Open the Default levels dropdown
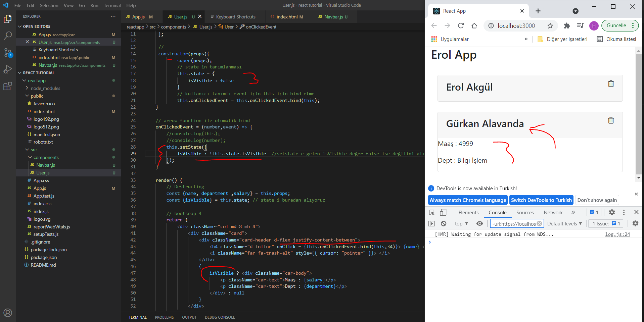 coord(564,224)
